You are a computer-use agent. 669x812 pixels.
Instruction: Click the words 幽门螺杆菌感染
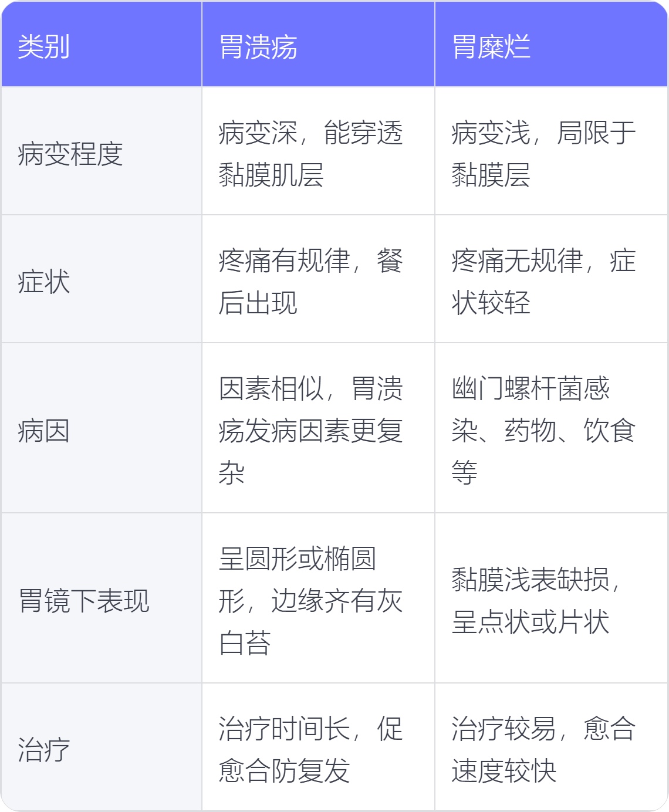pos(531,390)
